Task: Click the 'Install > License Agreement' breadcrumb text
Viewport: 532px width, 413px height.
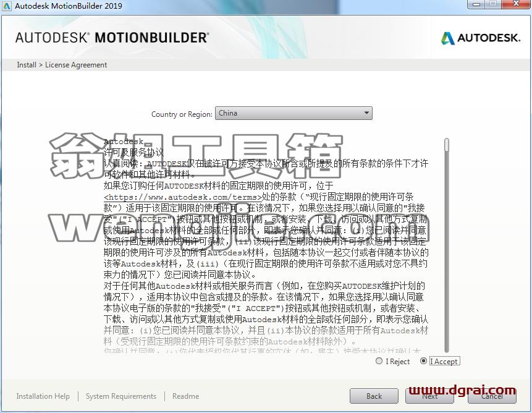Action: [62, 65]
